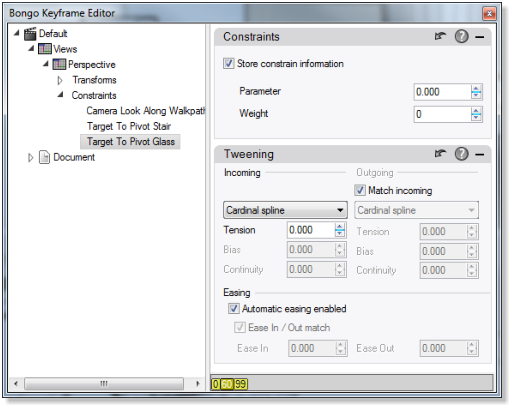The width and height of the screenshot is (514, 410).
Task: Toggle Automatic easing enabled checkbox
Action: 234,308
